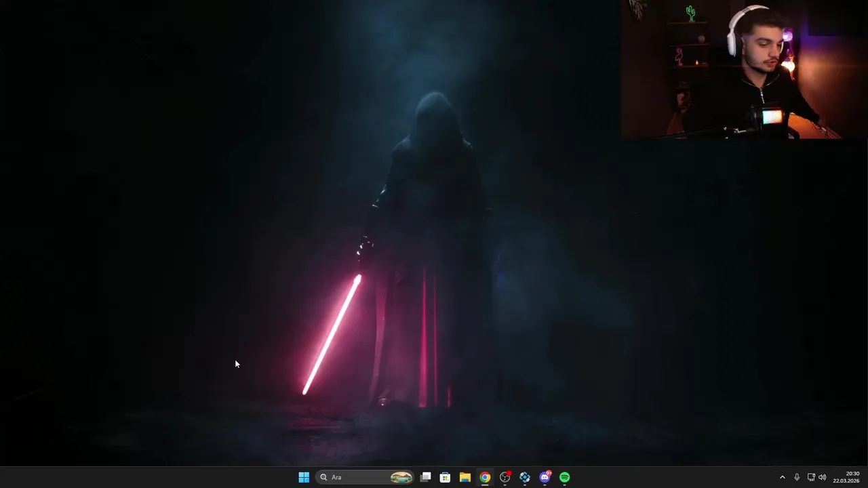This screenshot has width=868, height=488.
Task: Click the Ara search box
Action: pos(366,477)
